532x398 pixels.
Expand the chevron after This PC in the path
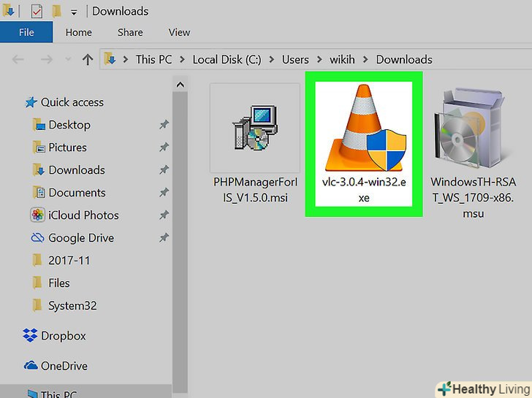tap(182, 60)
